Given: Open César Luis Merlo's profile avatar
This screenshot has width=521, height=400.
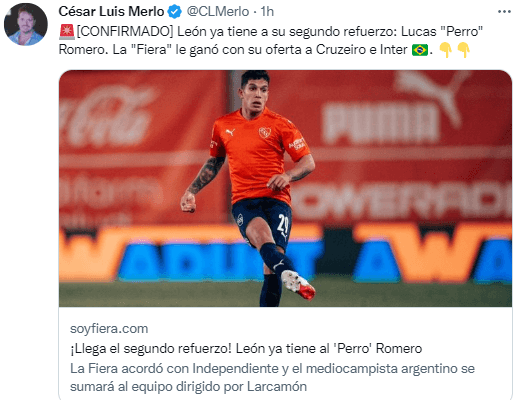Looking at the screenshot, I should [x=26, y=24].
